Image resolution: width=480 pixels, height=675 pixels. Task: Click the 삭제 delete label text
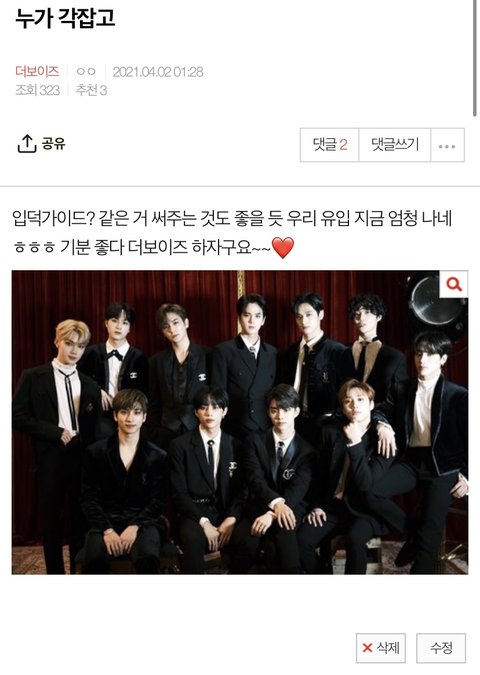point(388,647)
